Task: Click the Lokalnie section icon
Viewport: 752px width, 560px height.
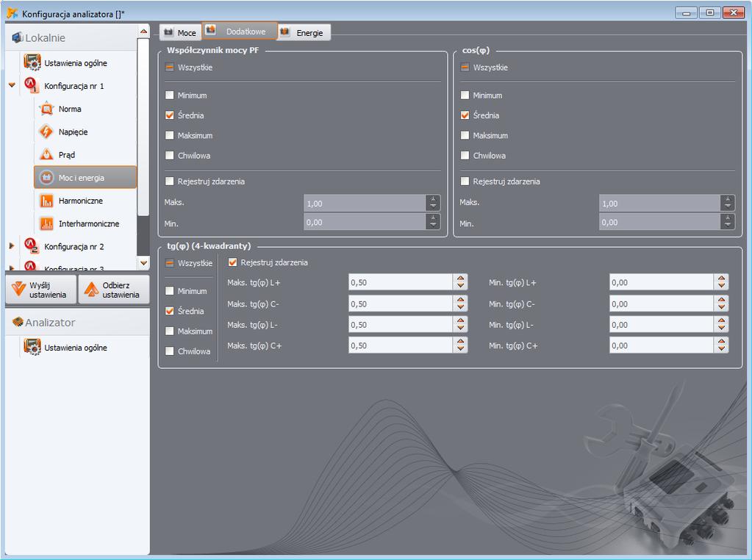Action: click(17, 37)
